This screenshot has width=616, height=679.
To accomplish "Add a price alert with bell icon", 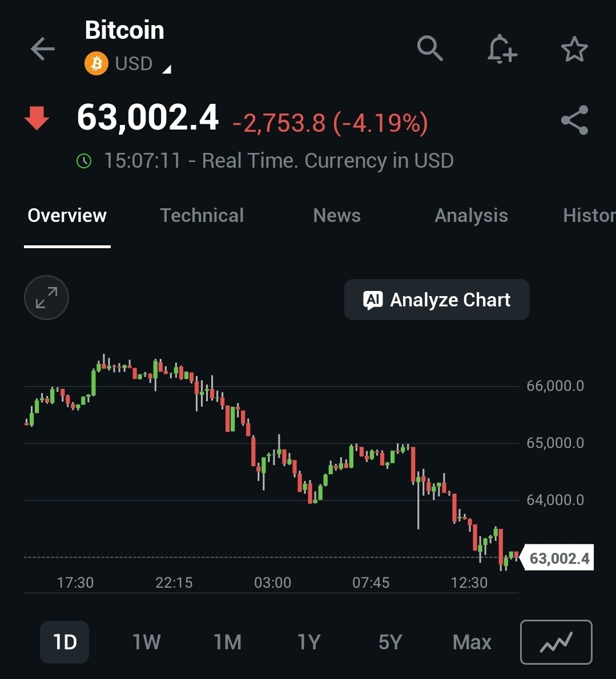I will coord(502,48).
